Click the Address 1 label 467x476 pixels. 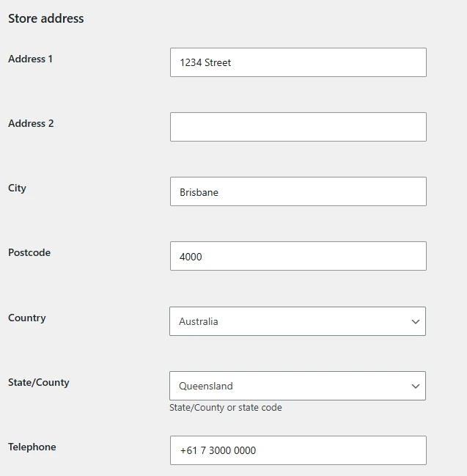(30, 59)
